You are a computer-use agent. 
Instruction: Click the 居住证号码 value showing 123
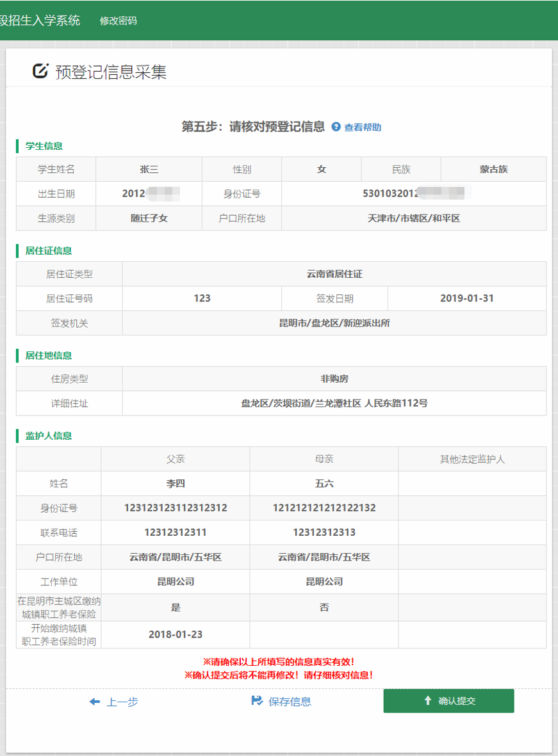[x=202, y=298]
